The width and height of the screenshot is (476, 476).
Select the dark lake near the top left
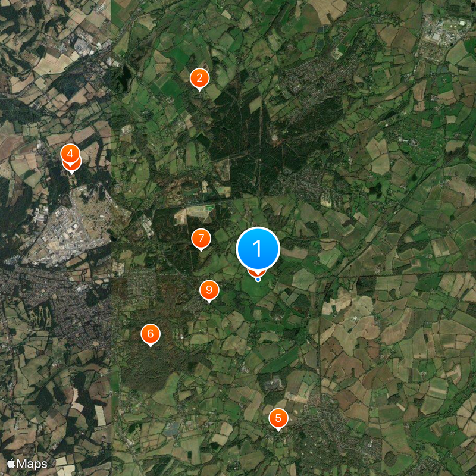coord(124,77)
